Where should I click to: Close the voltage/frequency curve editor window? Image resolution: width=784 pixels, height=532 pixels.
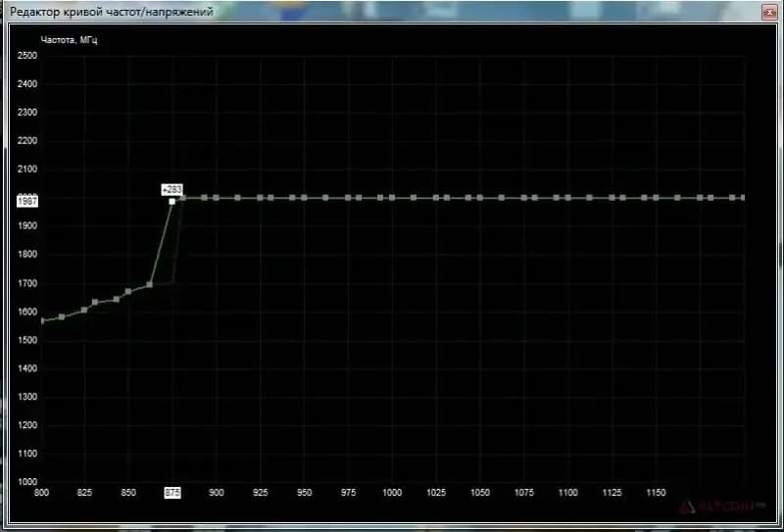click(769, 12)
